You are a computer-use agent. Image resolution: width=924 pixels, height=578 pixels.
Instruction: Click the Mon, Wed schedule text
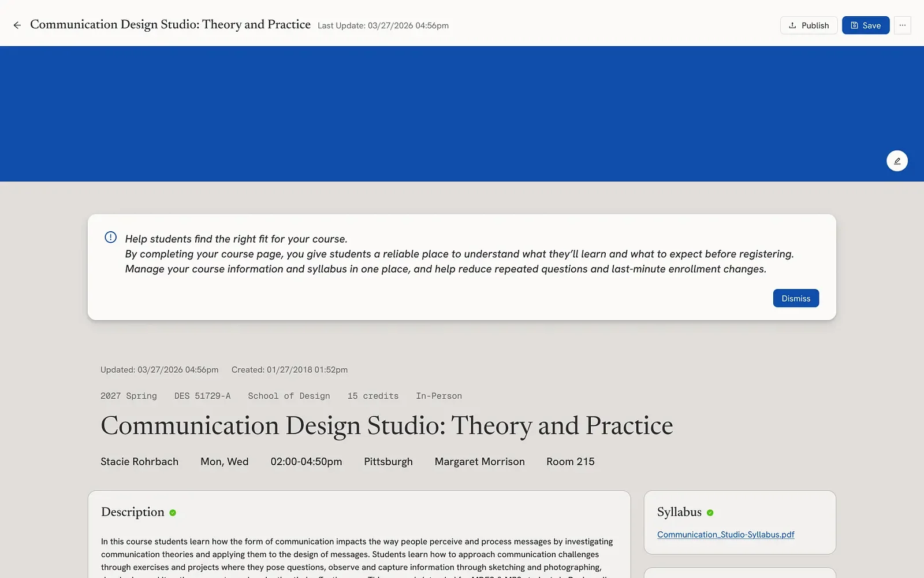(x=225, y=462)
